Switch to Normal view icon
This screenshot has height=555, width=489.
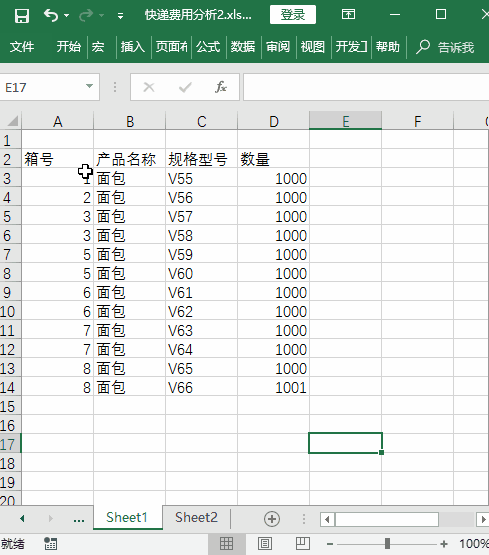tap(226, 543)
